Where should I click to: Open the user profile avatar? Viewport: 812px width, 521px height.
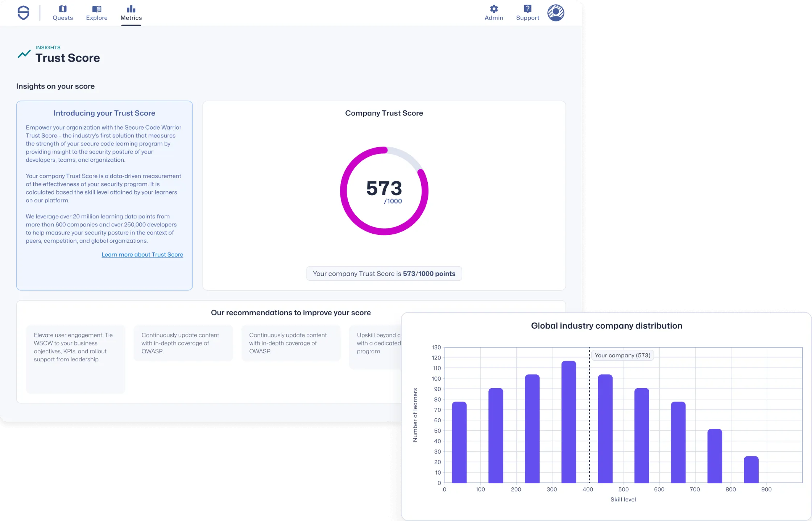point(556,13)
